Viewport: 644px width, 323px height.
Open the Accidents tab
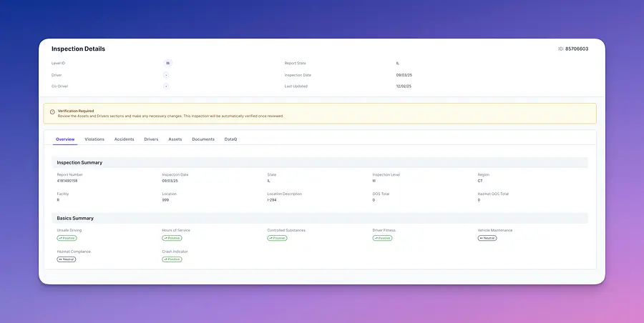click(124, 139)
